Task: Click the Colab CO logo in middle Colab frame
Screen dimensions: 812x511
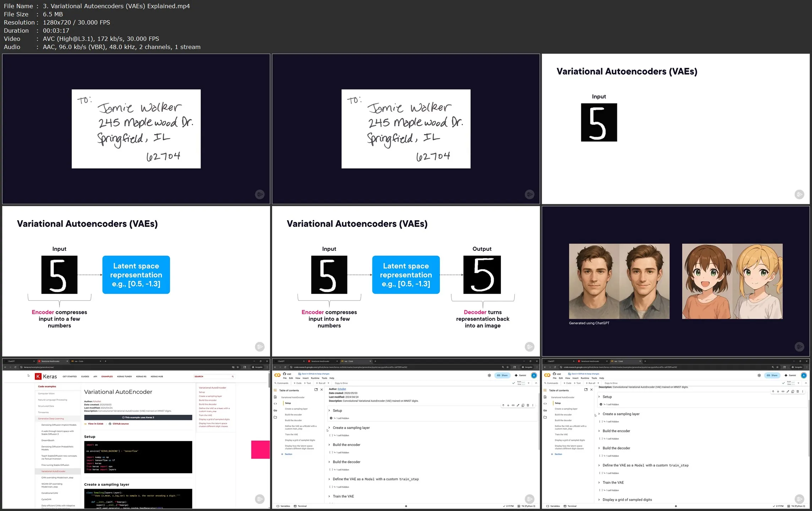Action: [278, 375]
